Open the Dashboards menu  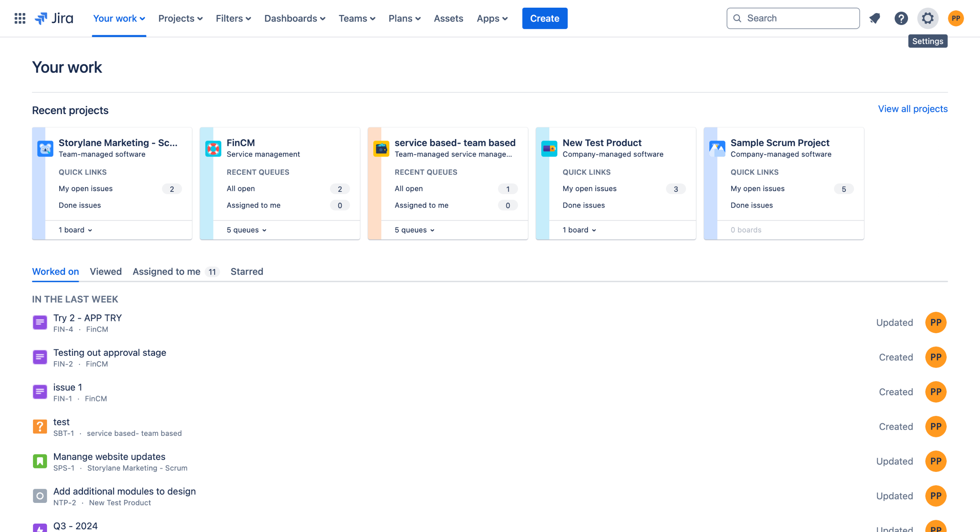[x=295, y=18]
